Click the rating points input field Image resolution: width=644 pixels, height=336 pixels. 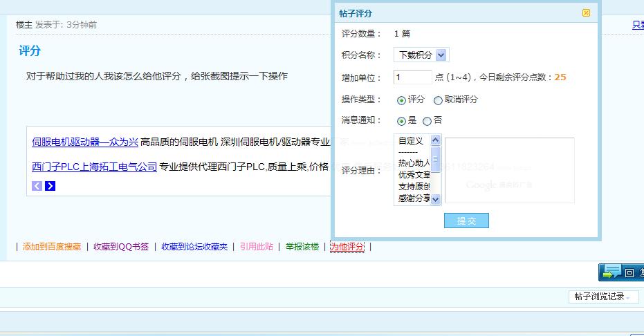[412, 77]
